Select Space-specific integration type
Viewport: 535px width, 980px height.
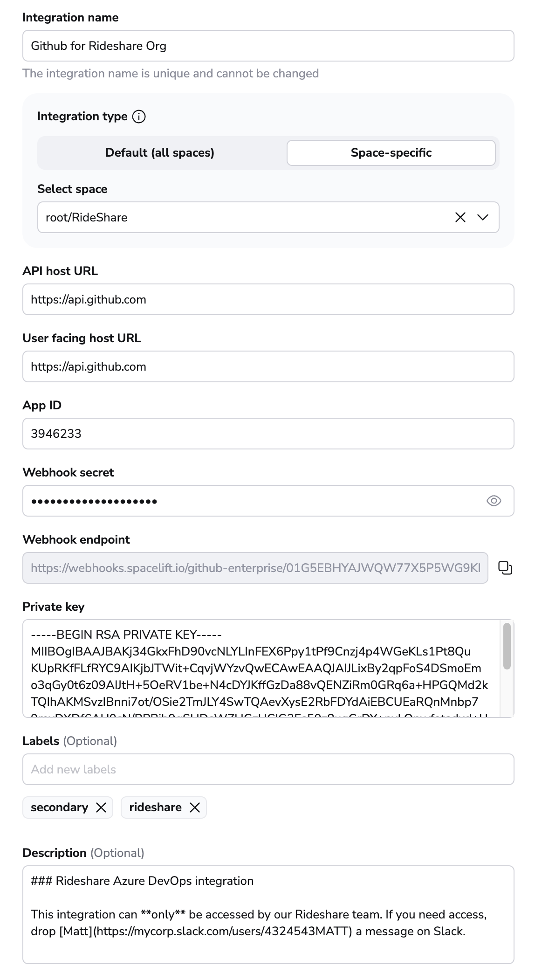point(391,153)
